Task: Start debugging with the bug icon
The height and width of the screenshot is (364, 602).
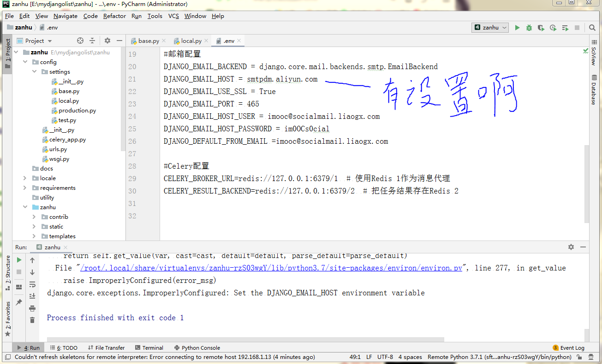Action: pos(529,28)
